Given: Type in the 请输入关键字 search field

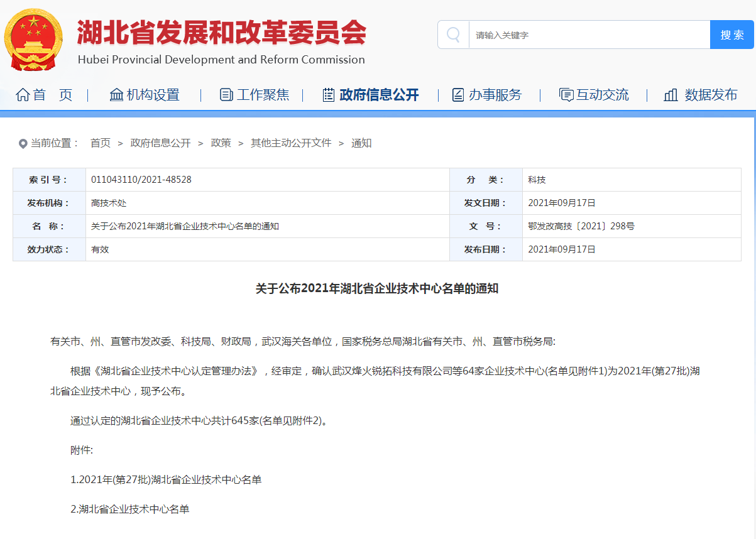Looking at the screenshot, I should (588, 35).
